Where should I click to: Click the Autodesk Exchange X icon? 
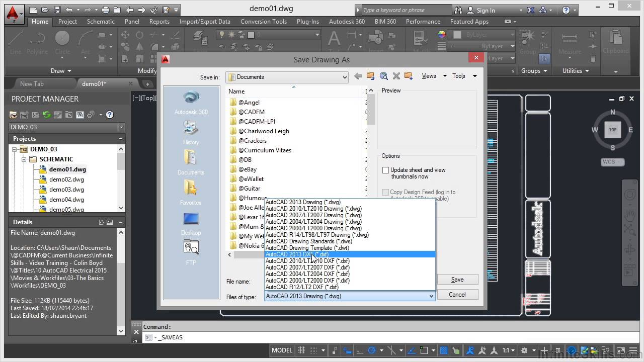point(531,10)
